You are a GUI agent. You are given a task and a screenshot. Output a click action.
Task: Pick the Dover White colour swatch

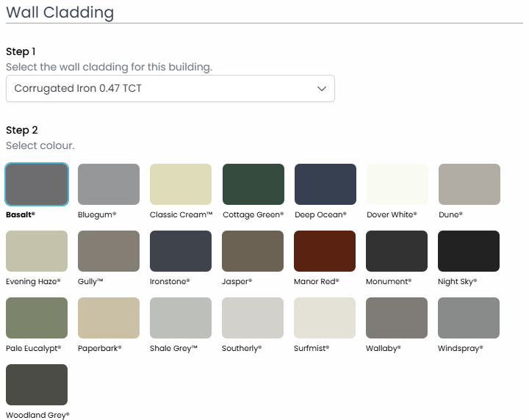pyautogui.click(x=397, y=184)
